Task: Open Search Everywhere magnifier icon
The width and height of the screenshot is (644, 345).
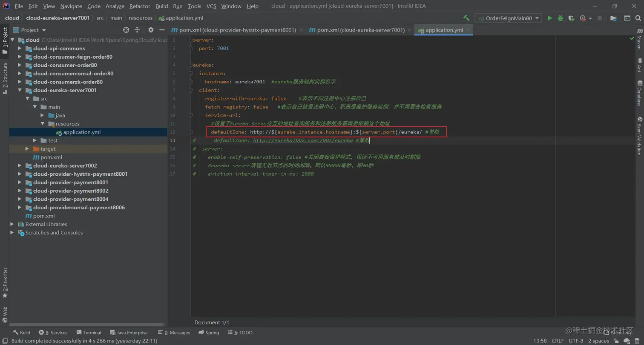Action: point(638,18)
